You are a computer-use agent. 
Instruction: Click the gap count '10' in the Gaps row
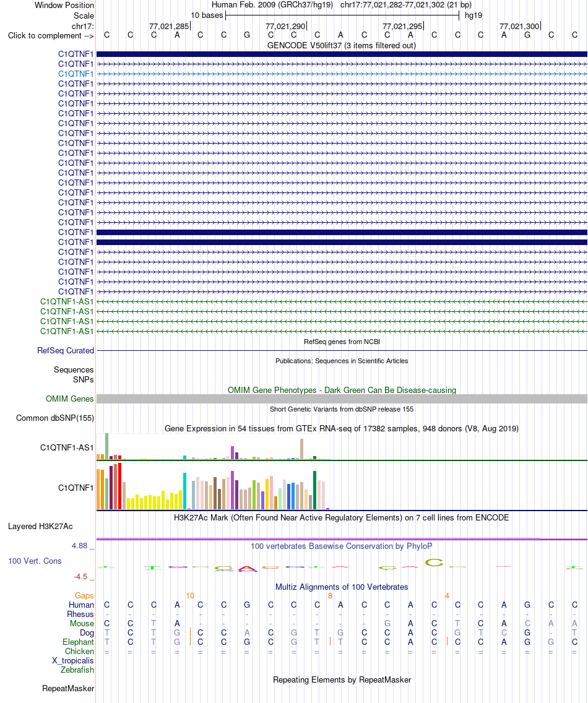point(190,596)
